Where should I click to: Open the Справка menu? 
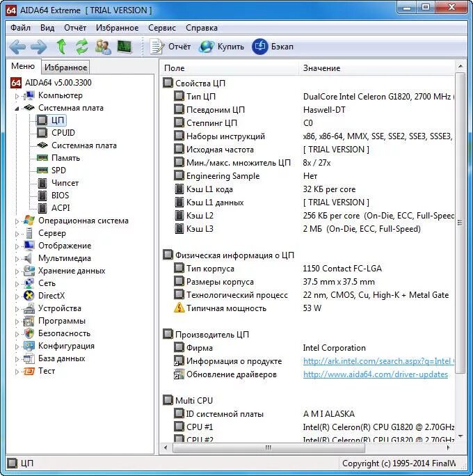click(202, 28)
